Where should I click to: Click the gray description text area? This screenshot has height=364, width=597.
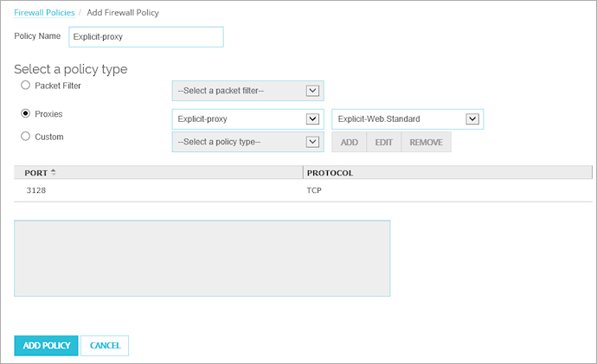coord(202,258)
